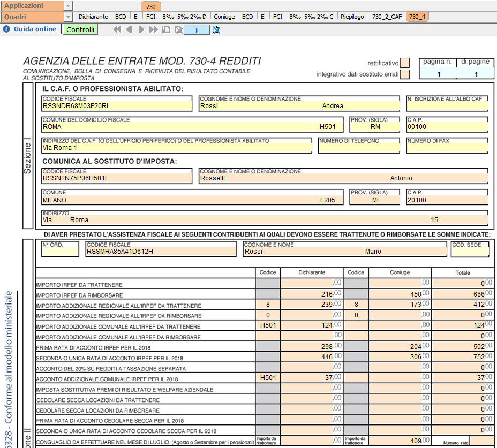
Task: Open the 8‰ 5‰ 2‰ C tab
Action: click(311, 17)
